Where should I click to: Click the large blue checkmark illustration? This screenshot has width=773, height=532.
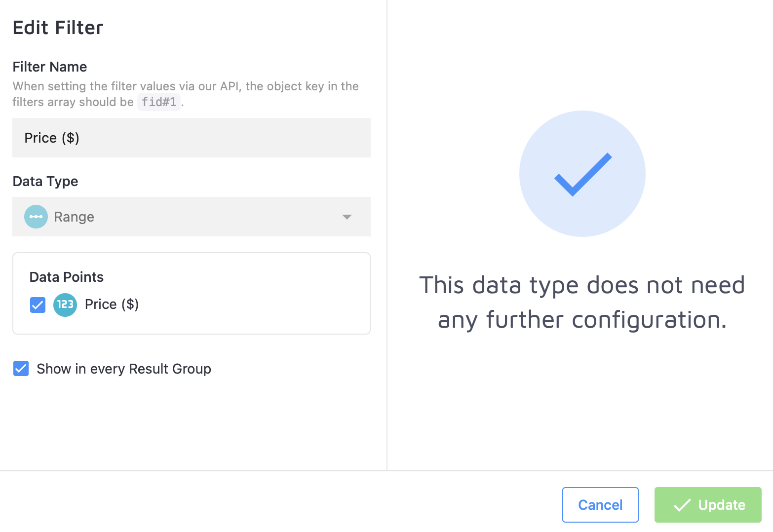[x=582, y=174]
